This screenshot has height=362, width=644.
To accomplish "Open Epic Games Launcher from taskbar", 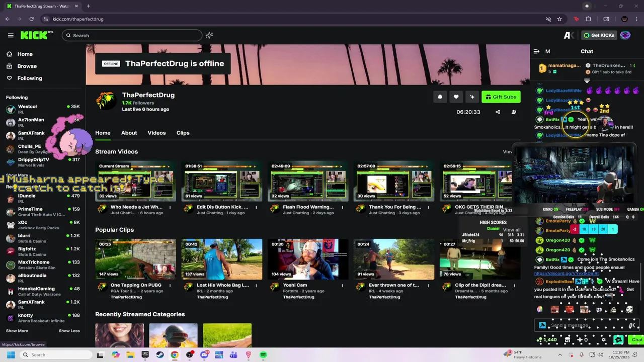I will [x=145, y=355].
